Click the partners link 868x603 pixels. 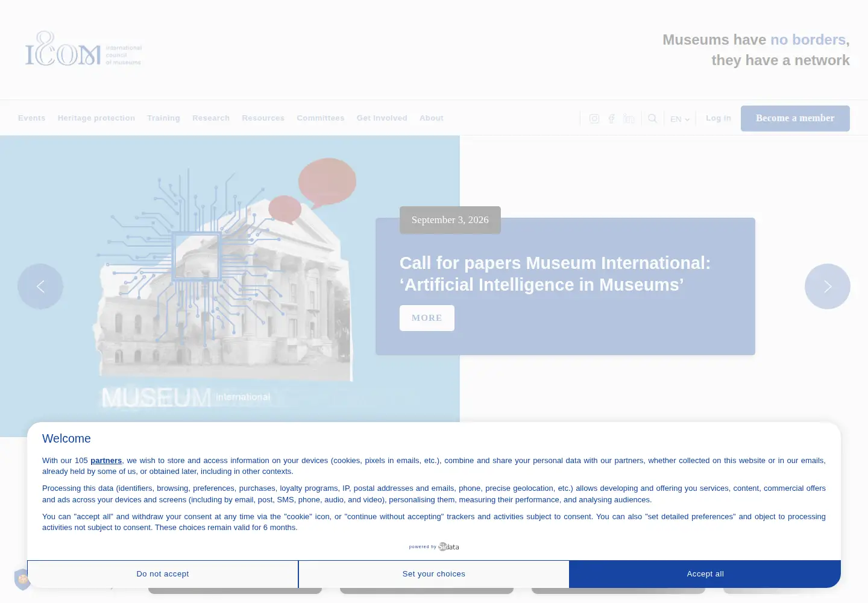[106, 460]
